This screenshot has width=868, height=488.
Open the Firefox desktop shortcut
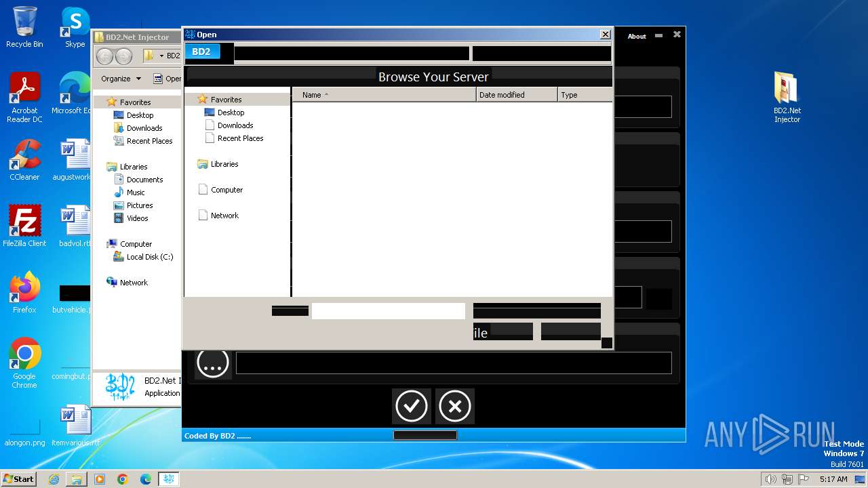[x=24, y=293]
